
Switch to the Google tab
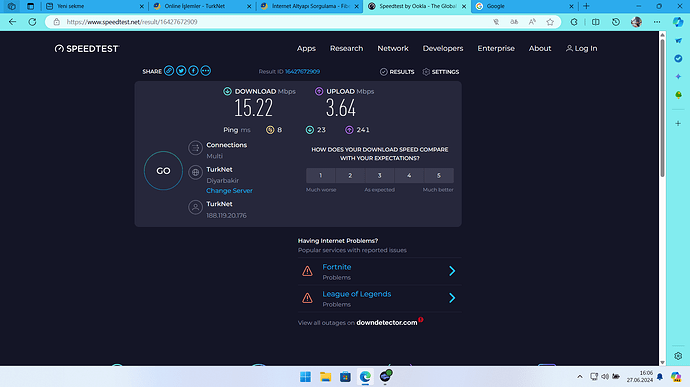tap(524, 6)
